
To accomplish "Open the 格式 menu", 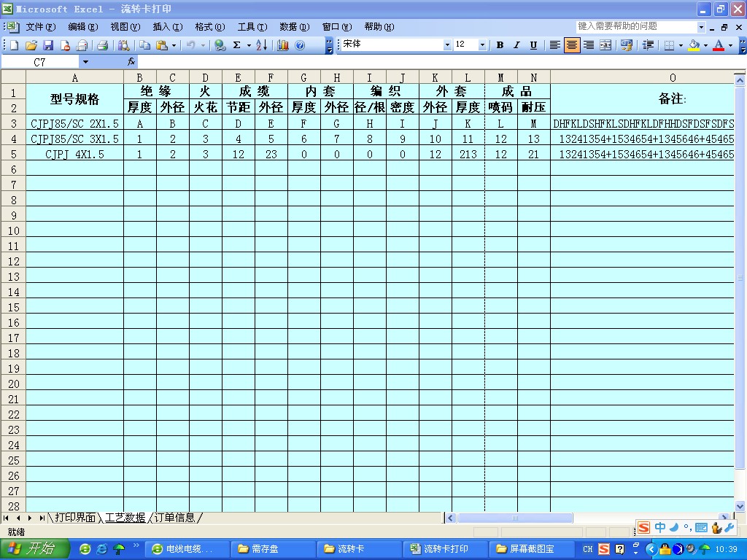I will pyautogui.click(x=209, y=27).
